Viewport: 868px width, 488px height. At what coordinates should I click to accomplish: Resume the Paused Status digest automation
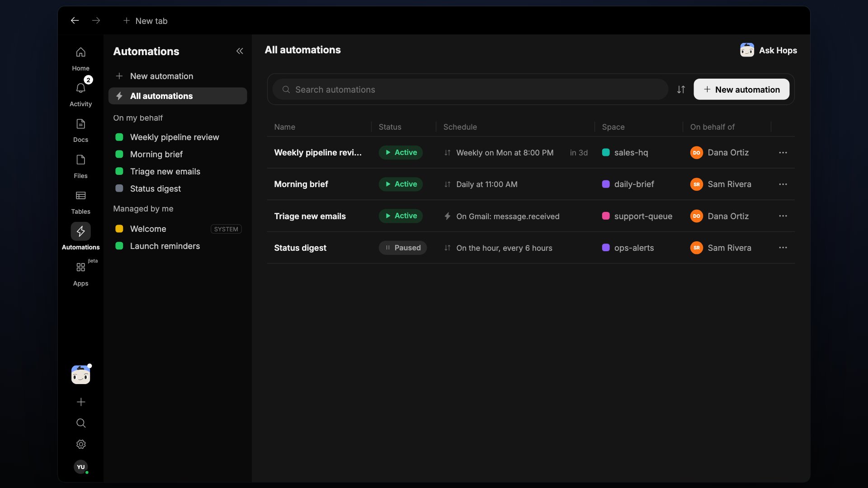(x=402, y=248)
